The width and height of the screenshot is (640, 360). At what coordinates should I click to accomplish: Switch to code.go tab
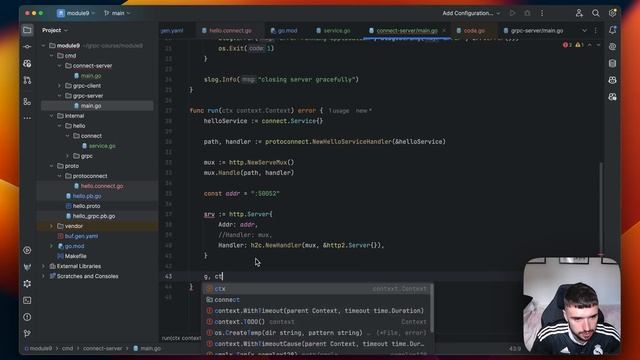(471, 31)
